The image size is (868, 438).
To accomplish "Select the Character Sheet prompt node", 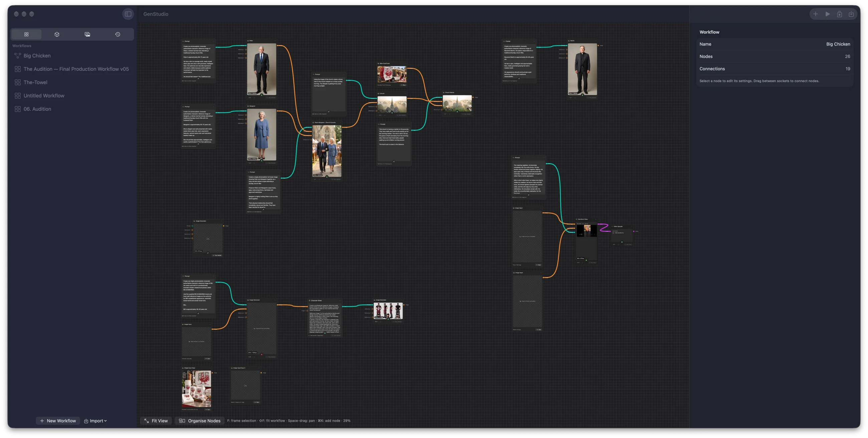I will 325,318.
